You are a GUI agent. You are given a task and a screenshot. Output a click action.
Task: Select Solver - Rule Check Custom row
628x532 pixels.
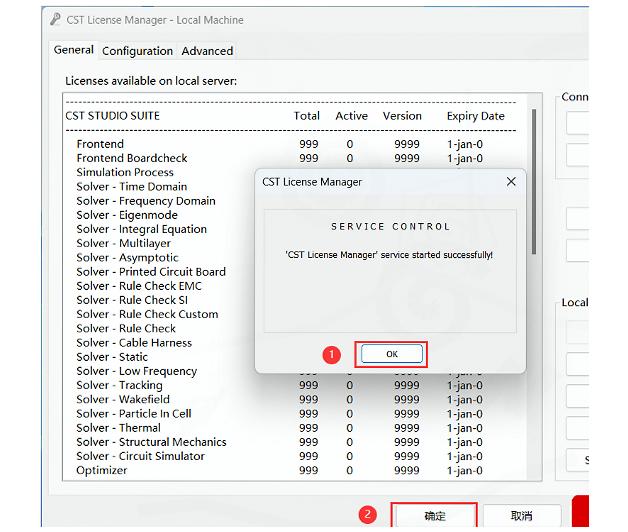point(147,314)
